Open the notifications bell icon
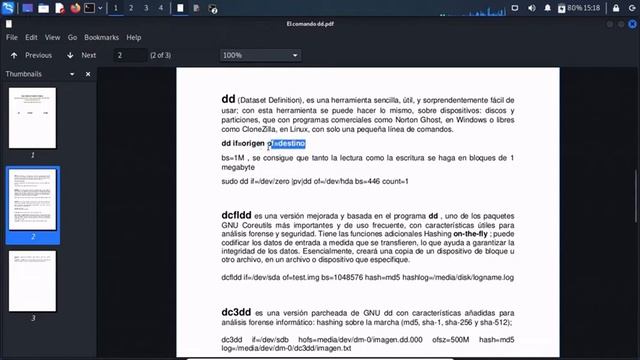 [547, 8]
